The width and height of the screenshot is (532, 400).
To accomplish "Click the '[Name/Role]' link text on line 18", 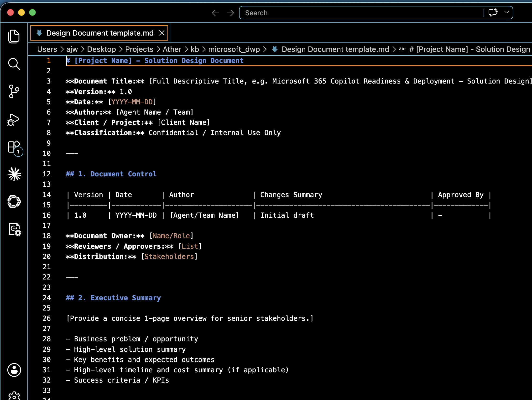I will click(x=171, y=236).
